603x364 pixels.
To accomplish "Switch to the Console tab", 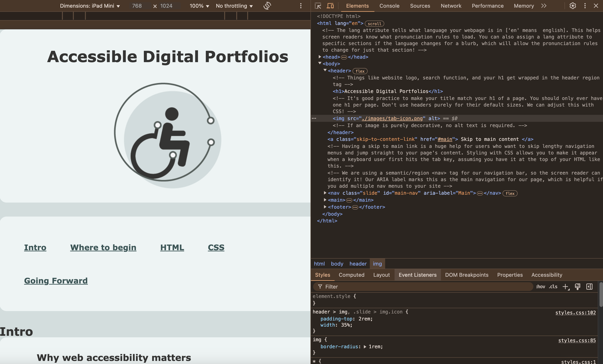I will [x=389, y=6].
